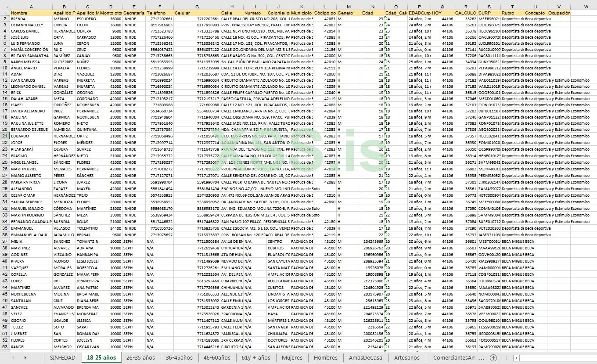Click the next-sheet navigation arrow
Screen dimensions: 597x364
25,358
